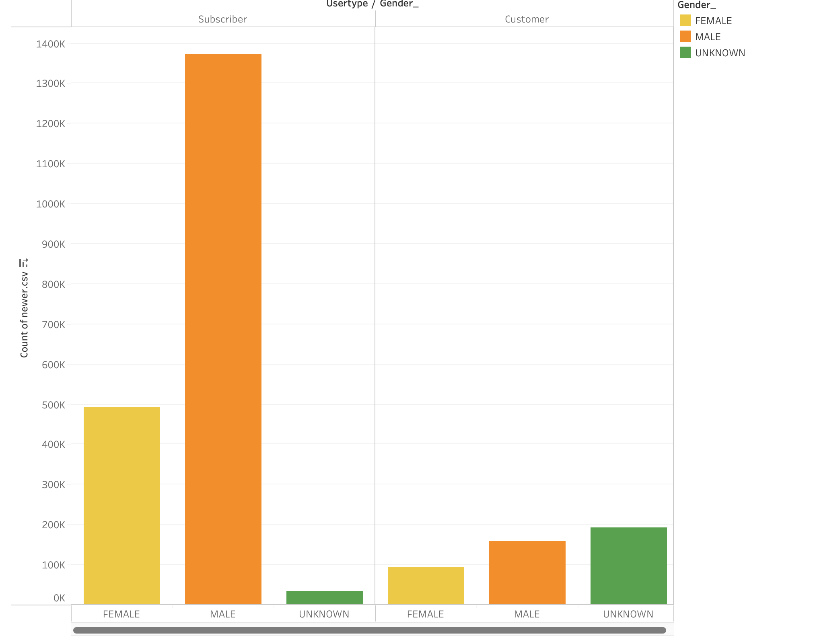Click the 'Count of newer.csv' axis title
Image resolution: width=815 pixels, height=644 pixels.
tap(24, 315)
